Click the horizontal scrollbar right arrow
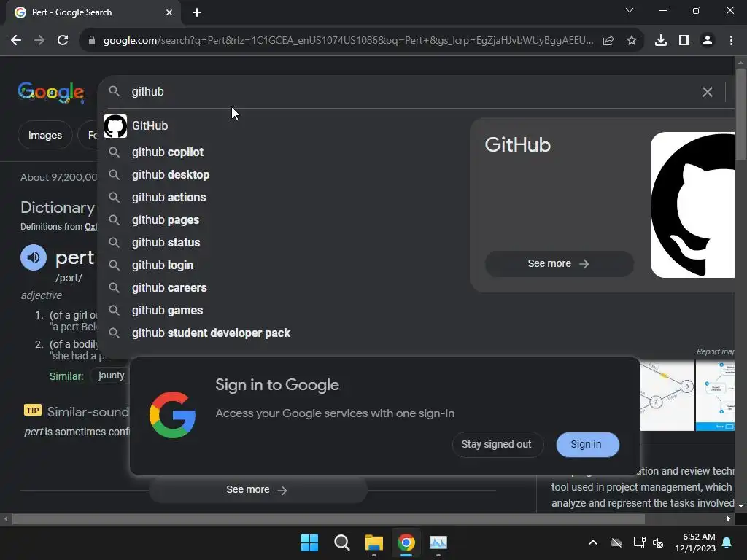 (x=729, y=518)
